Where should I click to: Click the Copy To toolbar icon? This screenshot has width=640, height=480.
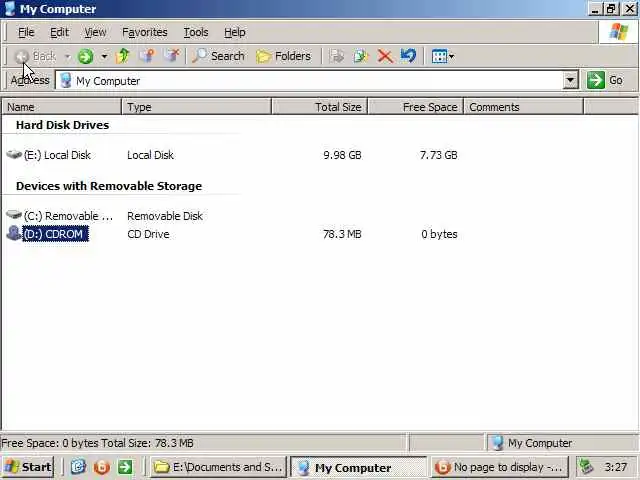point(360,56)
